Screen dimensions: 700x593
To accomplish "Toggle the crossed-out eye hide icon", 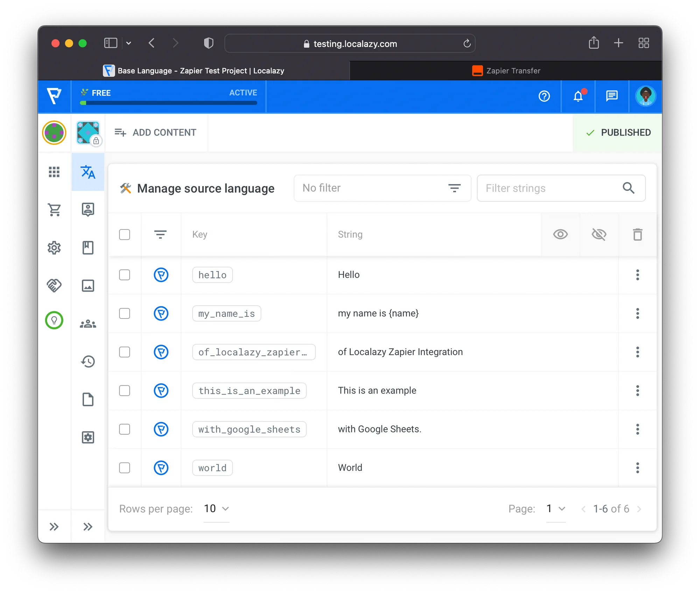I will 598,234.
